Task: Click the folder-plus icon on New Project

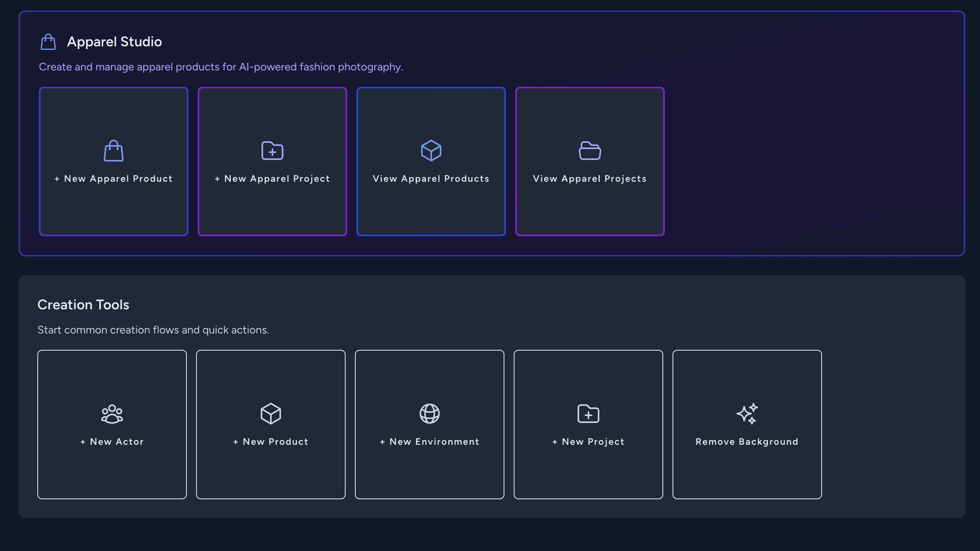Action: [588, 414]
